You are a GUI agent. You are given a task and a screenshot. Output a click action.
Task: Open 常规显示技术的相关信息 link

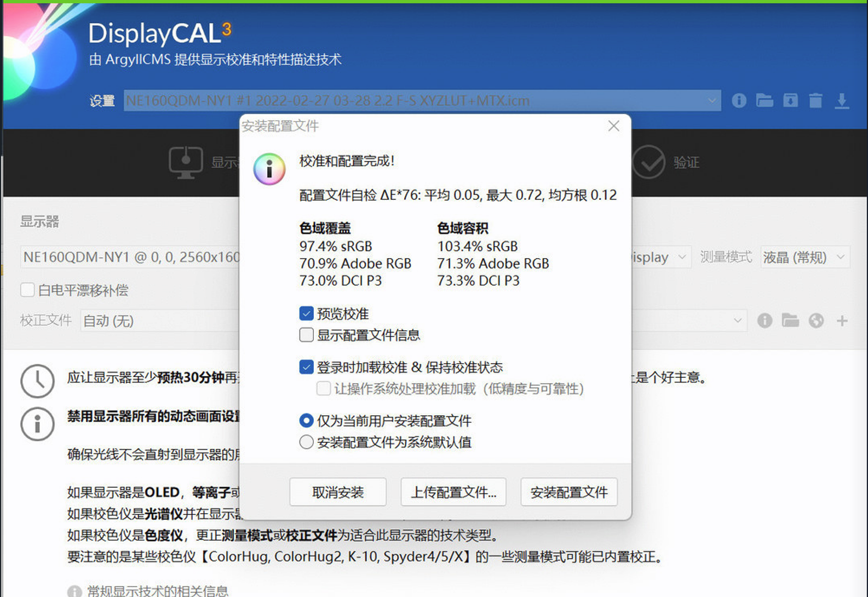(x=158, y=591)
